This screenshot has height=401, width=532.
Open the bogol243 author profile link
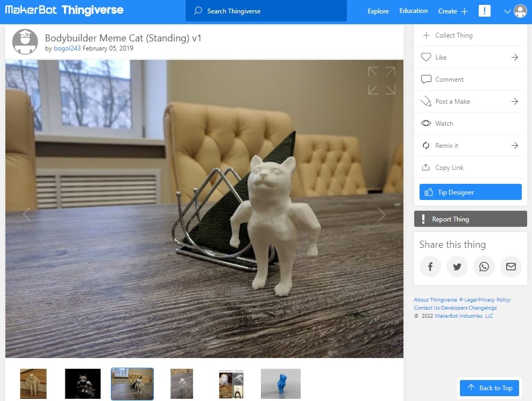coord(67,48)
